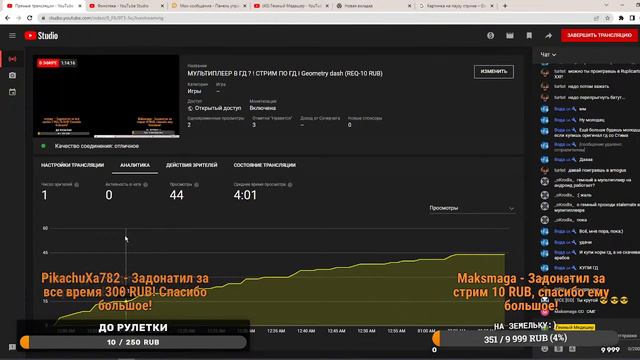This screenshot has height=360, width=640.
Task: Click the stream title МУЛЬТИПЛЕЕР В ГД text
Action: pos(285,73)
